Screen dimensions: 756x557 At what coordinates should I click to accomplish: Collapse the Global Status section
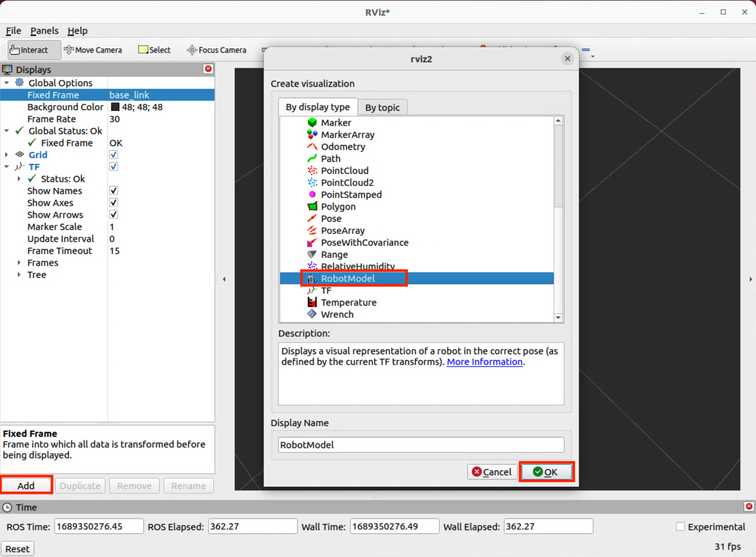pos(6,131)
